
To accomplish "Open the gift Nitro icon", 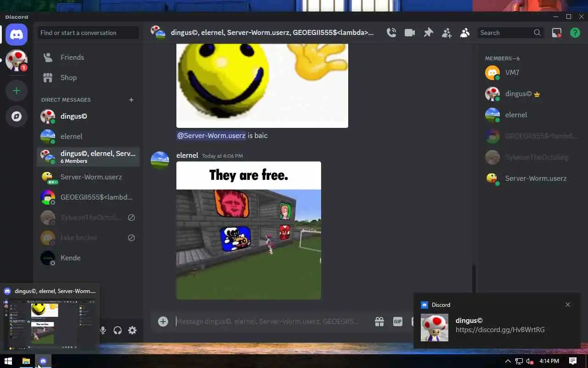I will coord(379,322).
